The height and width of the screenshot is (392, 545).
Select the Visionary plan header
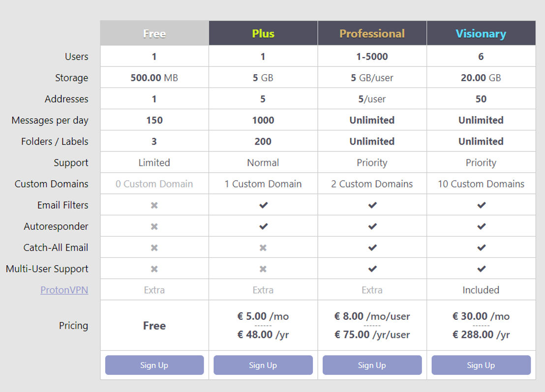coord(481,33)
